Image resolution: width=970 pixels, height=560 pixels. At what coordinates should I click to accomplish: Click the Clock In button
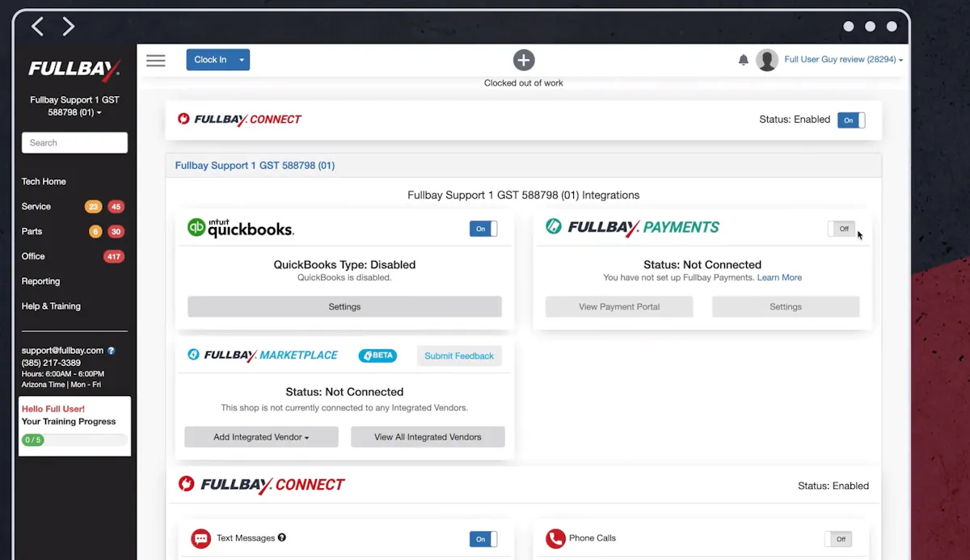[x=210, y=60]
